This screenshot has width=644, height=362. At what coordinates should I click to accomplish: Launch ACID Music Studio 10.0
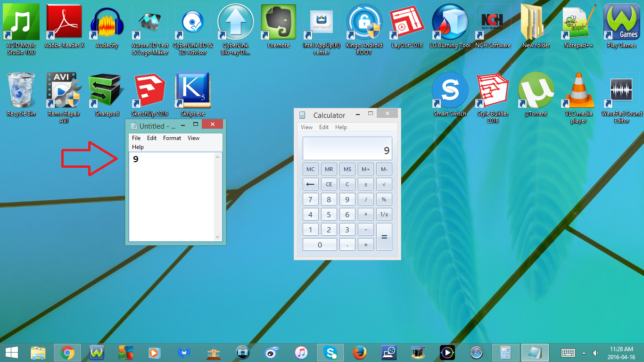tap(21, 22)
